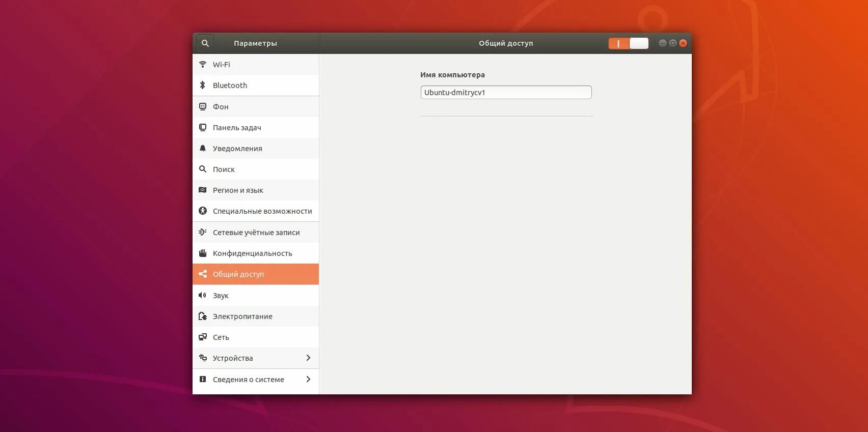The height and width of the screenshot is (432, 868).
Task: Toggle the sharing switch in the header bar
Action: (629, 43)
